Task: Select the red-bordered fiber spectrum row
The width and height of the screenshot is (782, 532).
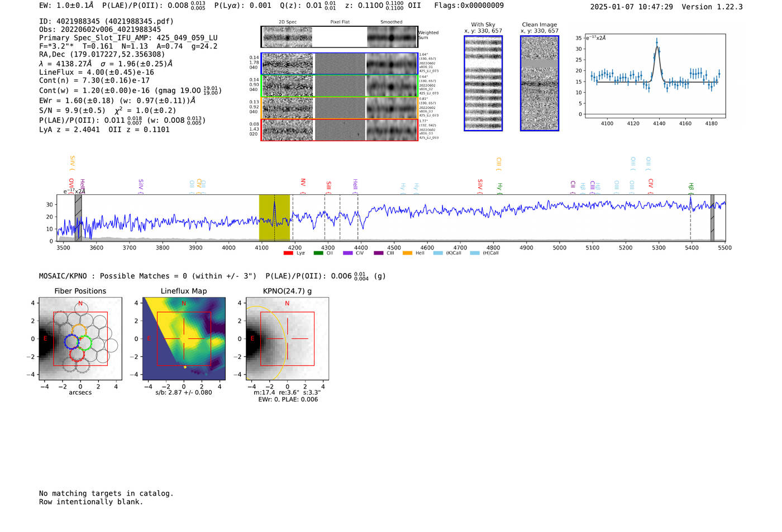Action: point(339,130)
